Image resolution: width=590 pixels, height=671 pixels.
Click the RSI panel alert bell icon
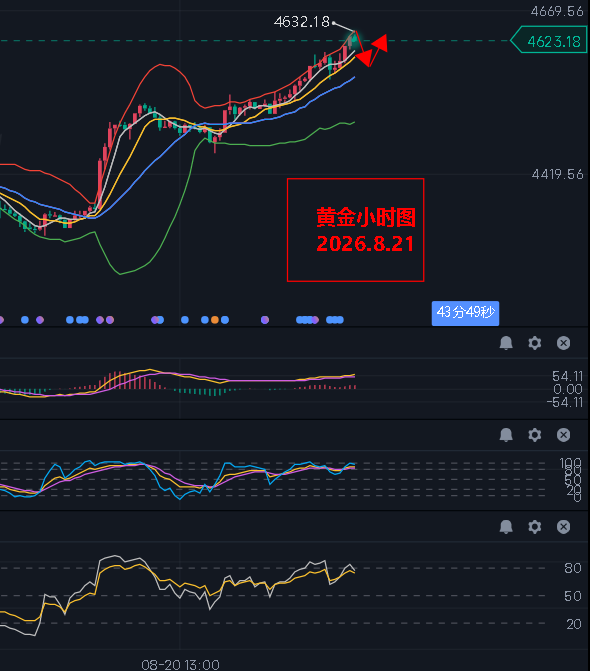506,527
